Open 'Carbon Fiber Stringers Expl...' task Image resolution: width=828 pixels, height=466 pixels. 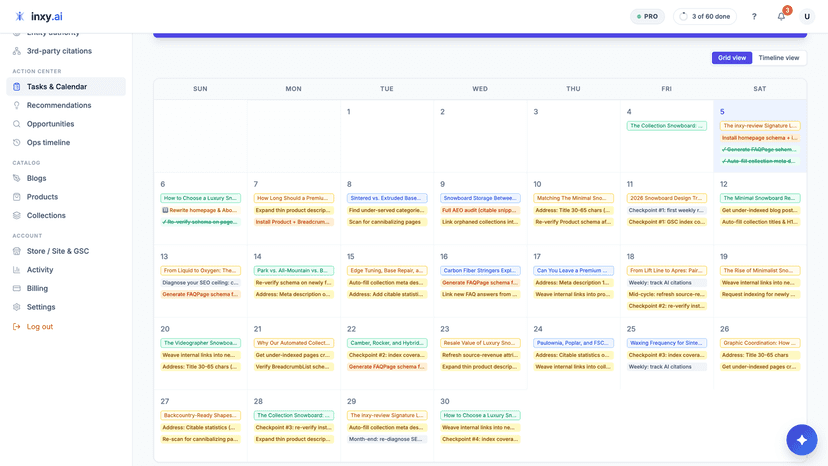point(480,271)
